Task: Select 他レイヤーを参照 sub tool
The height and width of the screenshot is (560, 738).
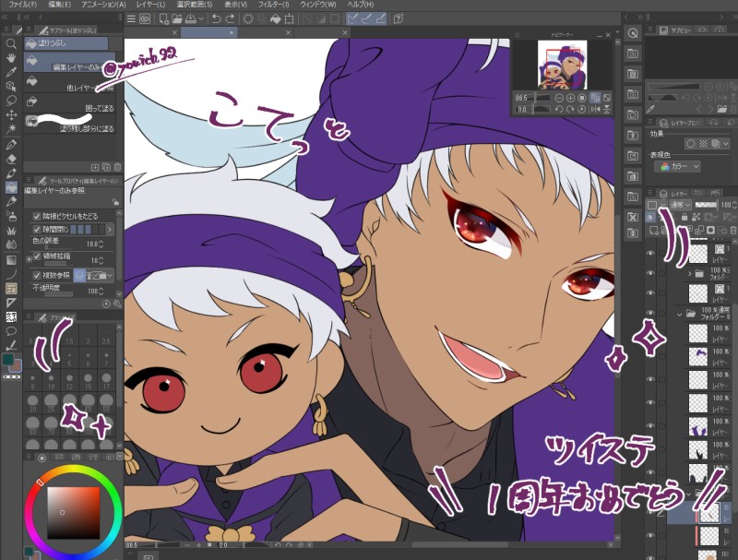Action: (x=70, y=83)
